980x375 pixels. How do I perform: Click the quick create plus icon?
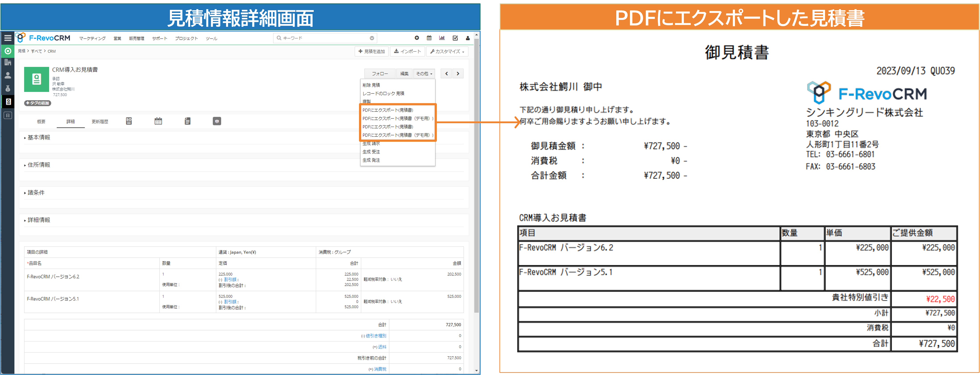[x=417, y=38]
